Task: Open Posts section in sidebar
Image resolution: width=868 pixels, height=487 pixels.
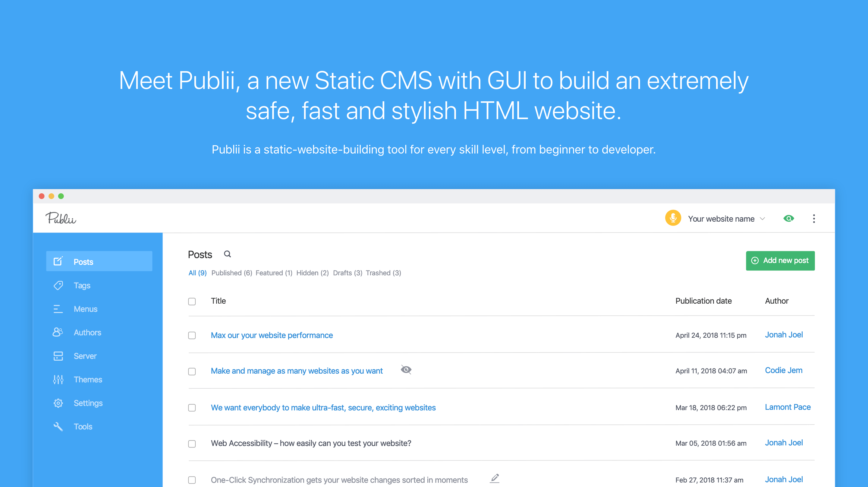Action: click(99, 261)
